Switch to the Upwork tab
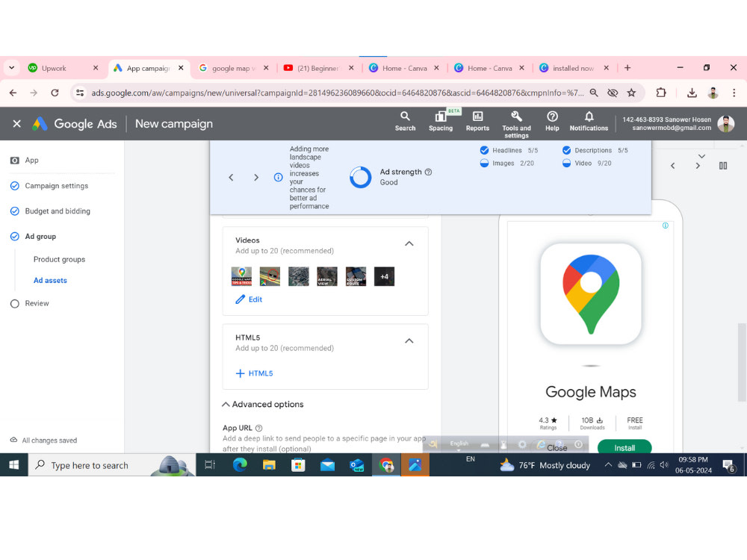This screenshot has width=747, height=560. (62, 68)
